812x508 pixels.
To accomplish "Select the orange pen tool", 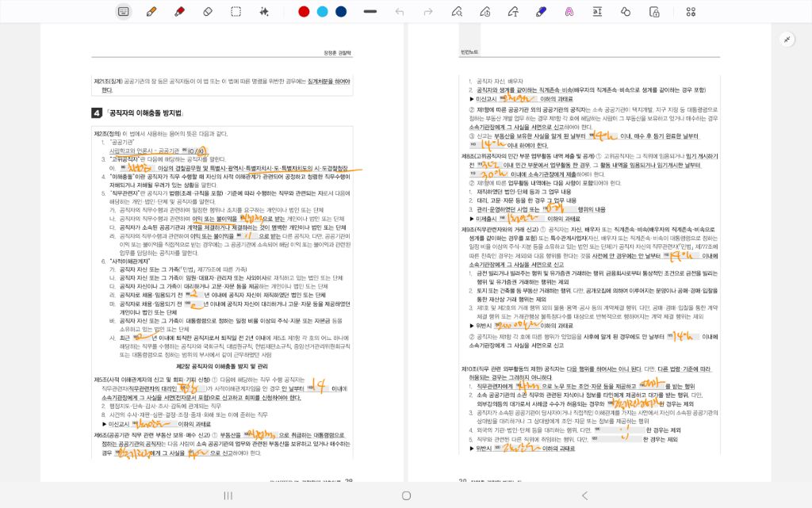I will point(151,11).
